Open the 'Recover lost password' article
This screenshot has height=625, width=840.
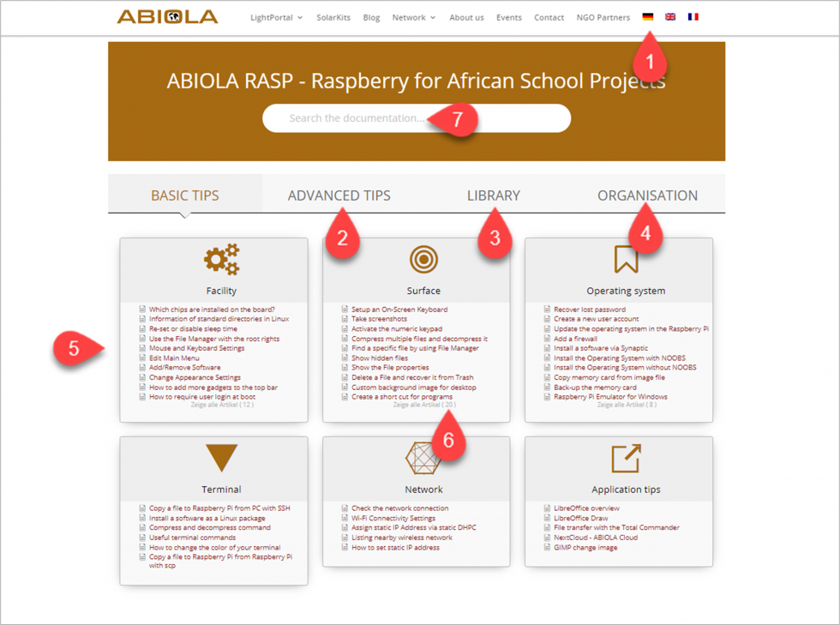coord(590,309)
